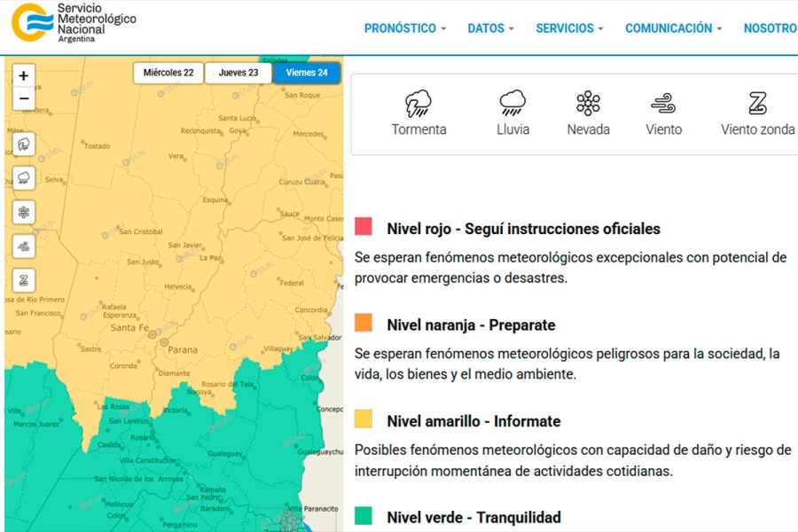Select the Nevada snowflake icon

point(588,104)
